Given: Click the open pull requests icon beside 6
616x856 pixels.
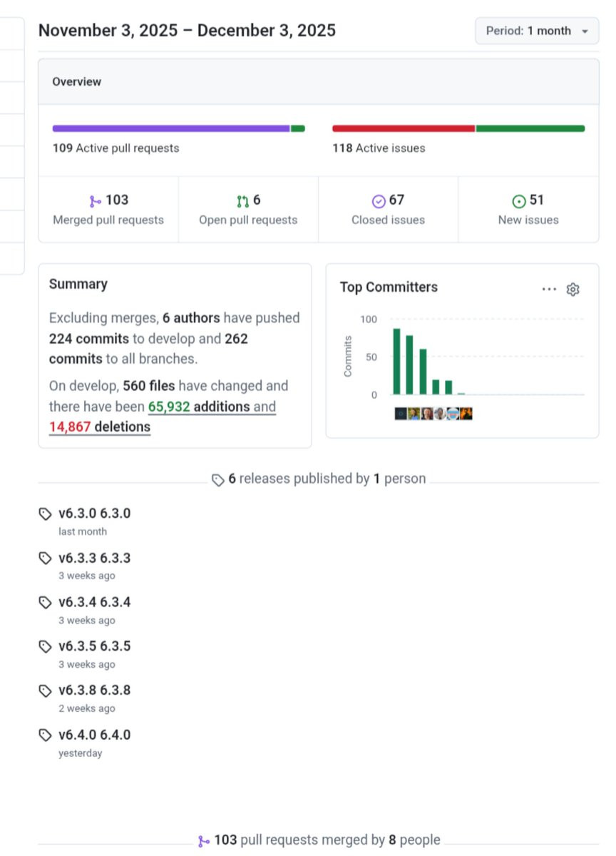Looking at the screenshot, I should pyautogui.click(x=243, y=201).
